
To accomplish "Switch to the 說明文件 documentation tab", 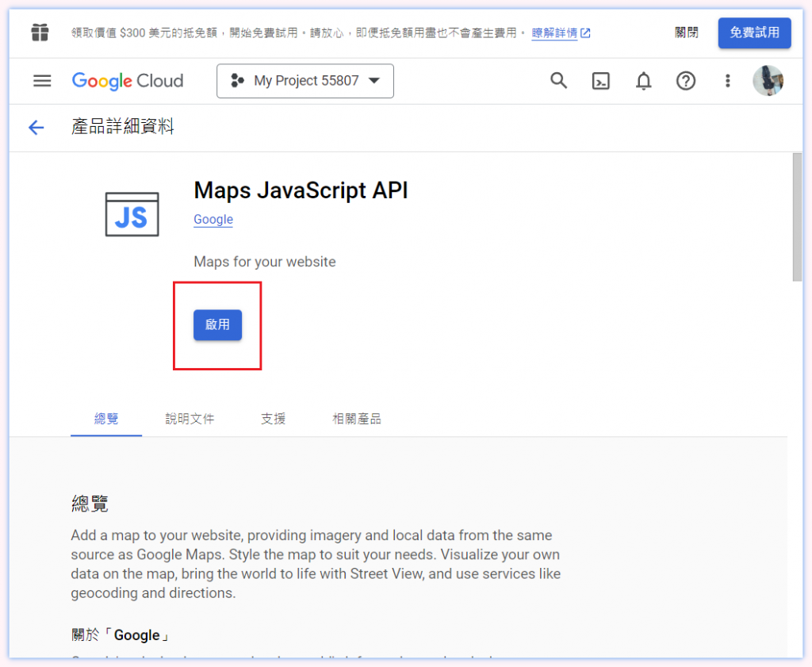I will 190,419.
